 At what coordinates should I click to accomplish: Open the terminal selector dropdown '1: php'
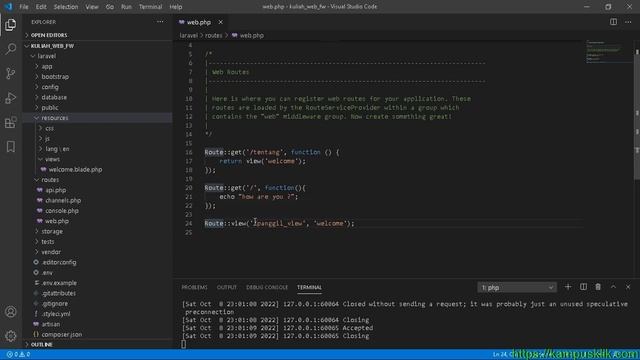pos(516,287)
